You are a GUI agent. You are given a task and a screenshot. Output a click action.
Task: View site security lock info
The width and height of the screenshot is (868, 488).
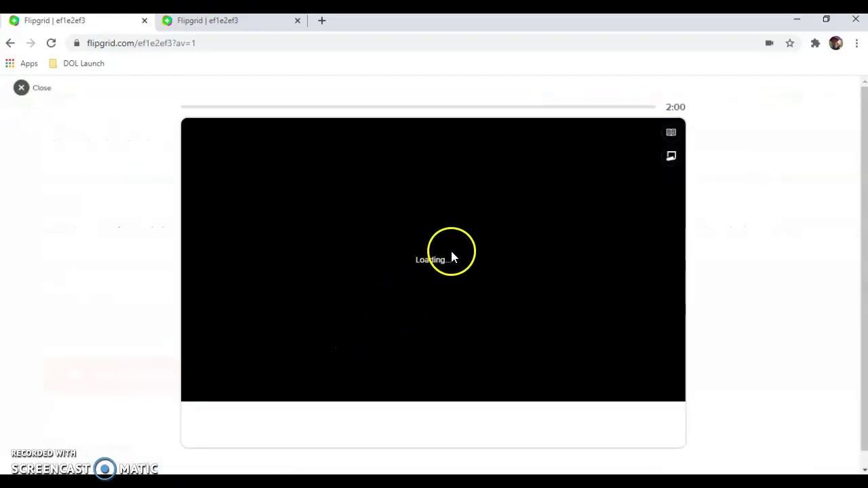pos(76,43)
